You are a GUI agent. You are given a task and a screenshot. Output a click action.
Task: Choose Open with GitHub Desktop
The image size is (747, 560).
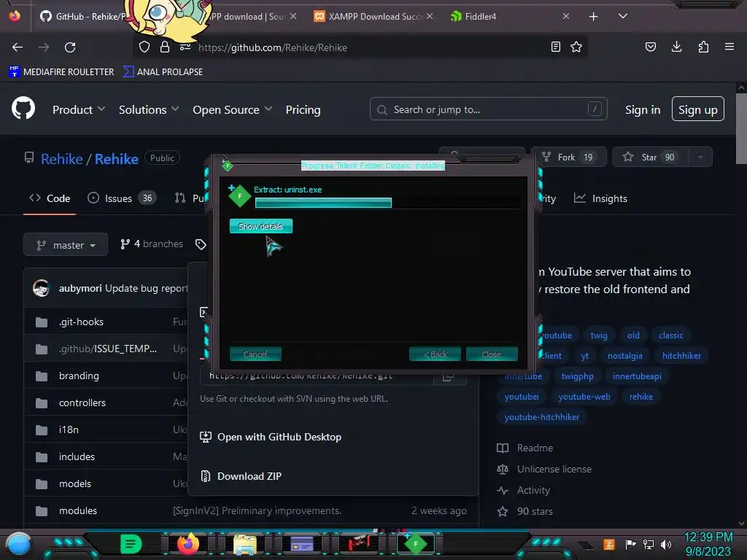(271, 437)
